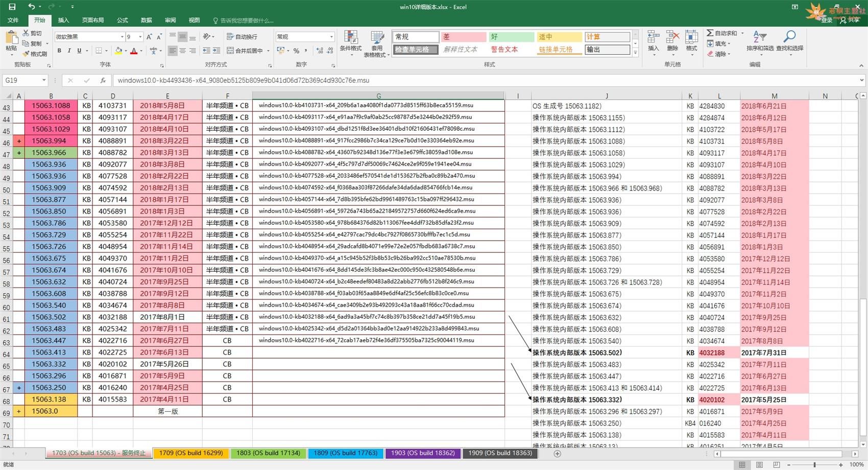Click the insert function fx icon

point(103,80)
